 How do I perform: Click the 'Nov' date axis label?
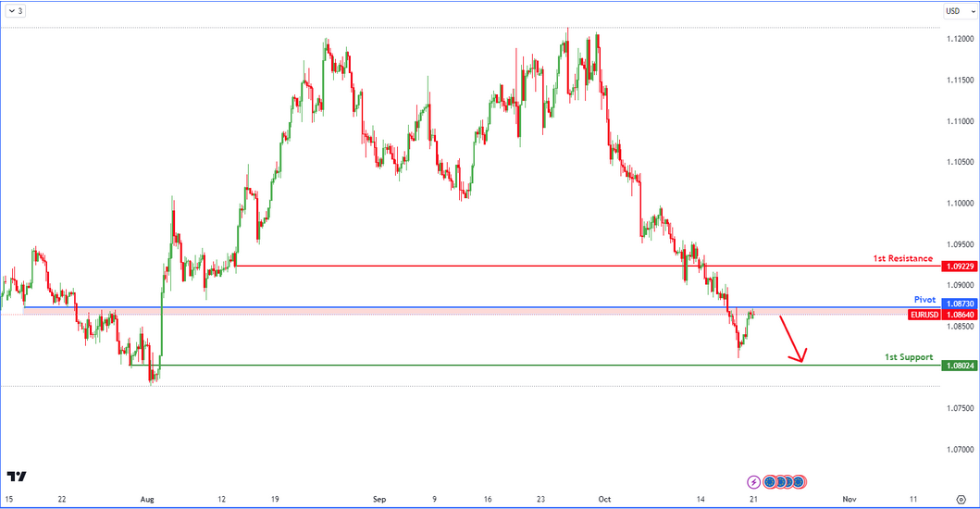[849, 499]
